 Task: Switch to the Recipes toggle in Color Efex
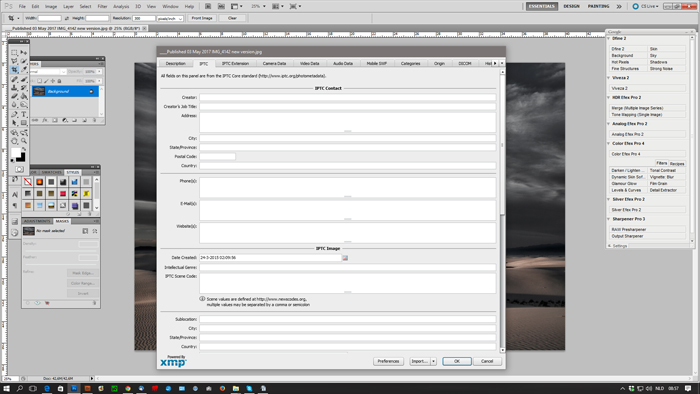coord(677,164)
